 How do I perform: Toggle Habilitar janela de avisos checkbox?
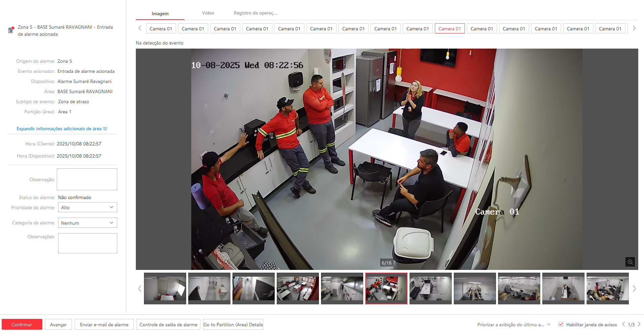561,324
